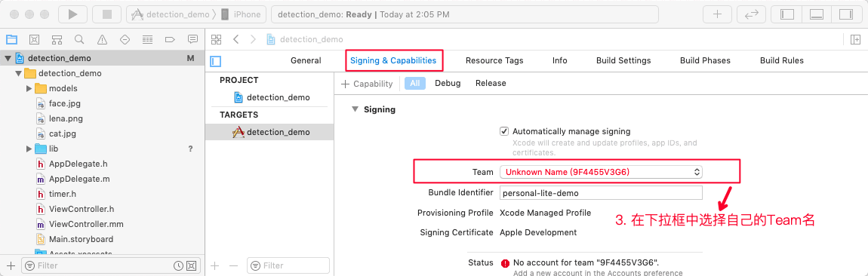The image size is (868, 276).
Task: Collapse the detection_demo project root
Action: coord(8,58)
